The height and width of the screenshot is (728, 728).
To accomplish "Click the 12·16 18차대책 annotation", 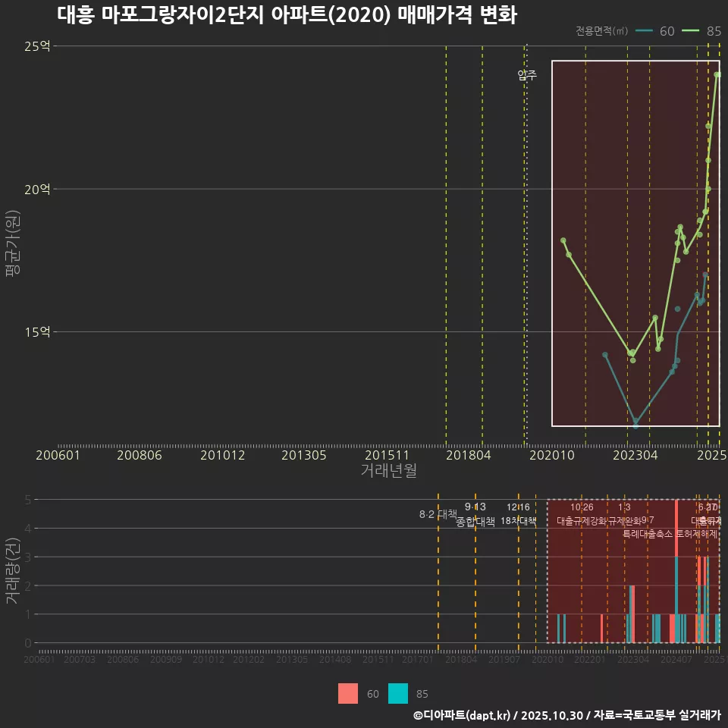I will 516,514.
